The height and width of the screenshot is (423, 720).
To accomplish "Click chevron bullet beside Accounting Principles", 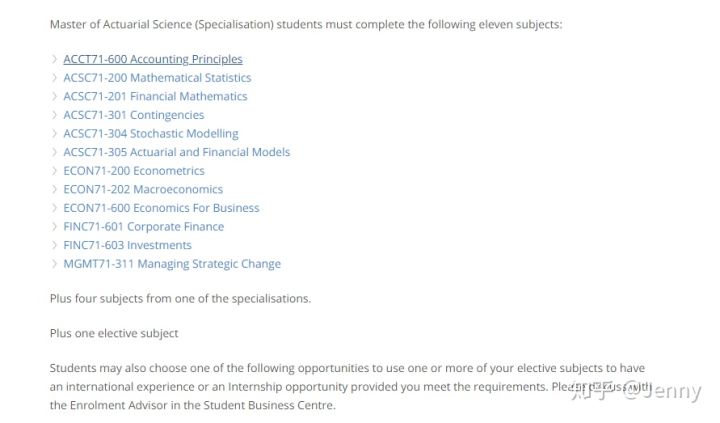I will pyautogui.click(x=54, y=59).
